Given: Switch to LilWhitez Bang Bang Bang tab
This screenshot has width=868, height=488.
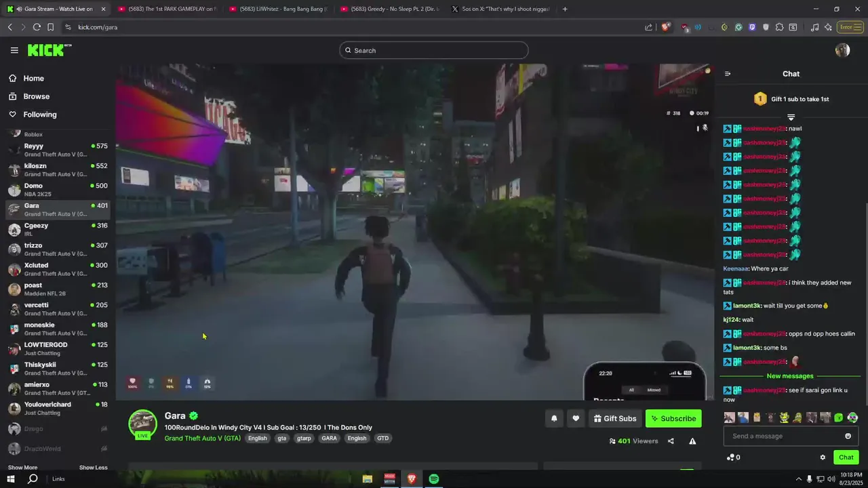Looking at the screenshot, I should tap(278, 9).
